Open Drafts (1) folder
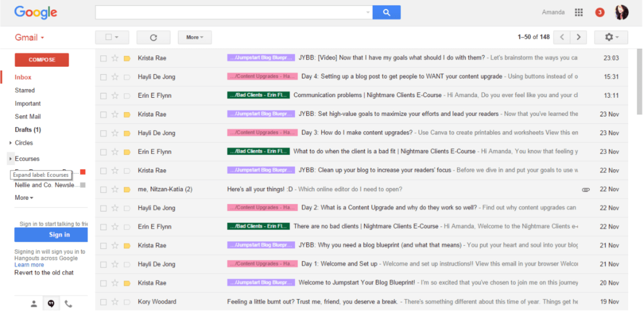This screenshot has width=644, height=322. (x=28, y=130)
